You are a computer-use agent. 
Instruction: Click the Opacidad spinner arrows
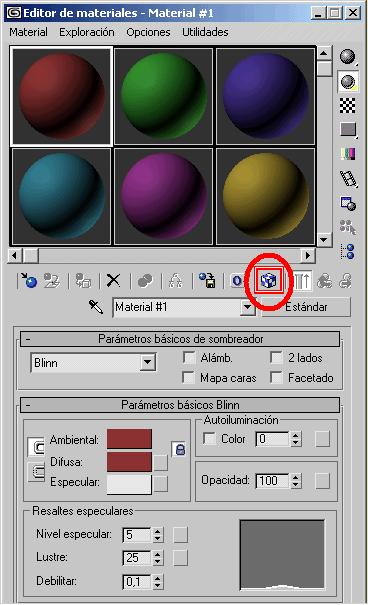pos(295,481)
